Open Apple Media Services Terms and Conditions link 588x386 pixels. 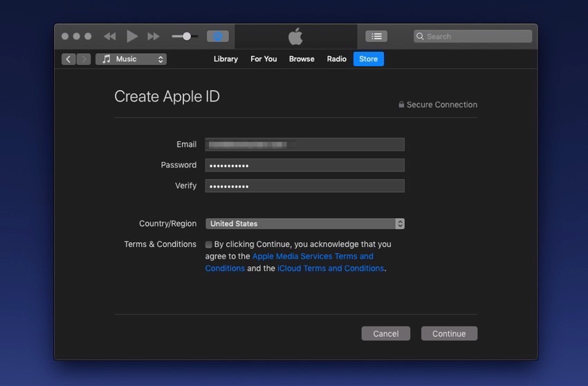coord(313,256)
